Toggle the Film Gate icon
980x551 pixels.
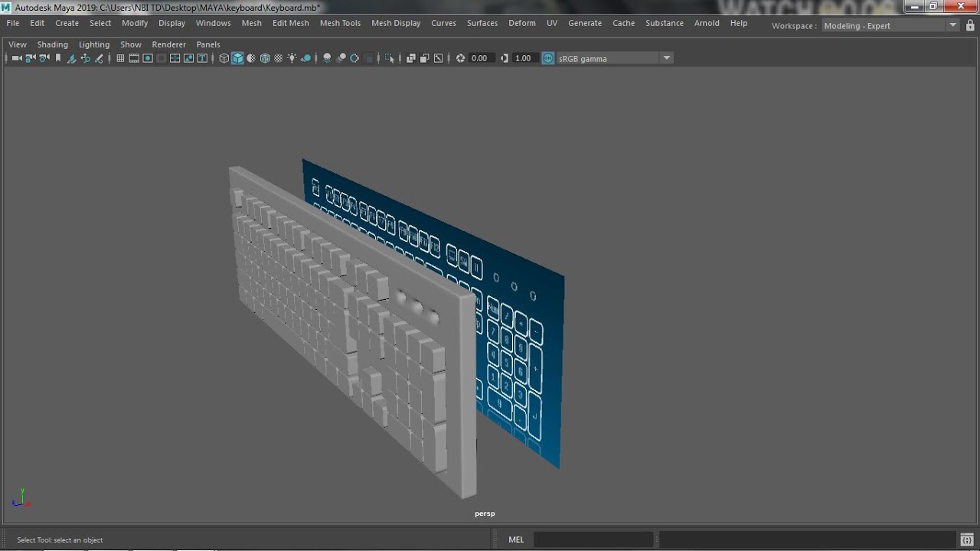[x=134, y=58]
